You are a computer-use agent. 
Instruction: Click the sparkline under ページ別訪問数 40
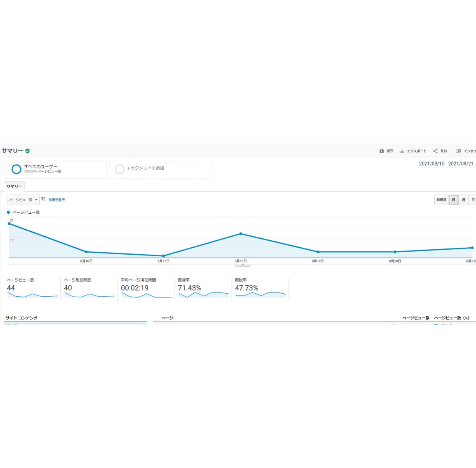pos(90,295)
